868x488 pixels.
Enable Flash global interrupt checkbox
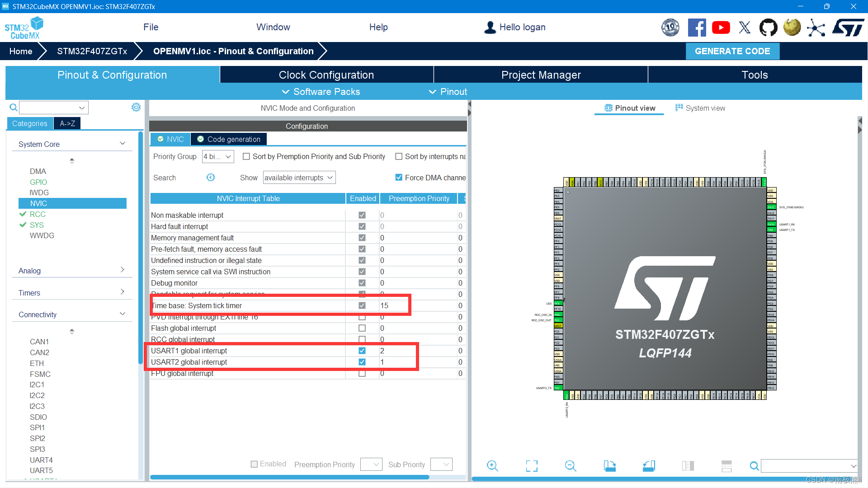[362, 328]
